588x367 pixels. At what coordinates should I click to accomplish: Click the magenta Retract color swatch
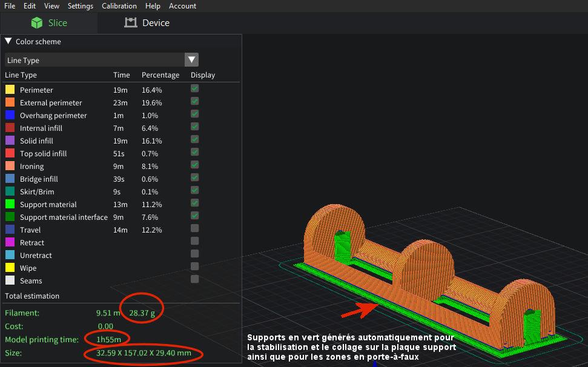coord(10,242)
